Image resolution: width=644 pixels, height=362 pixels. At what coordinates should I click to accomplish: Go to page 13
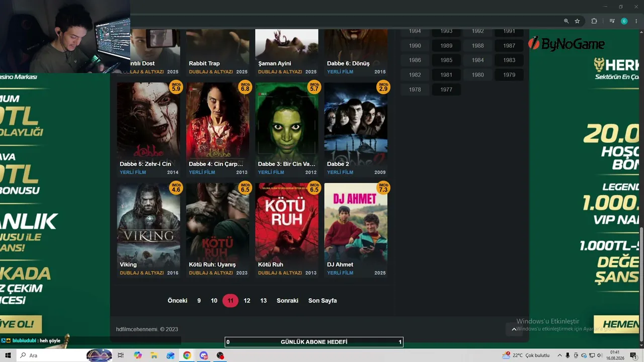pyautogui.click(x=263, y=301)
